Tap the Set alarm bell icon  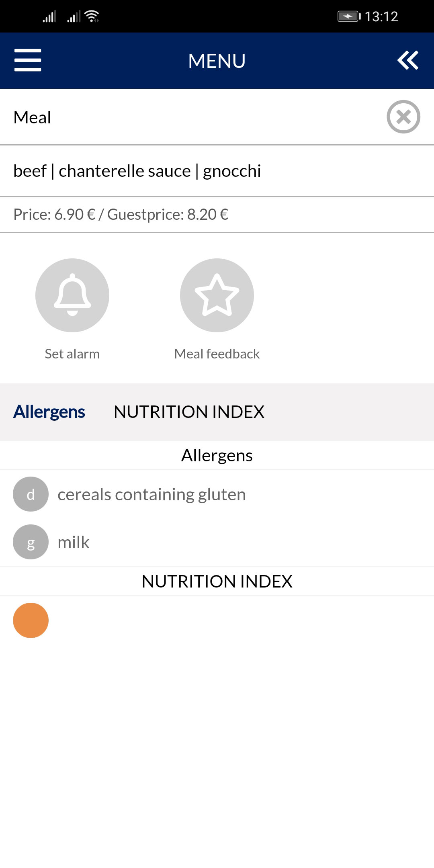[x=72, y=295]
